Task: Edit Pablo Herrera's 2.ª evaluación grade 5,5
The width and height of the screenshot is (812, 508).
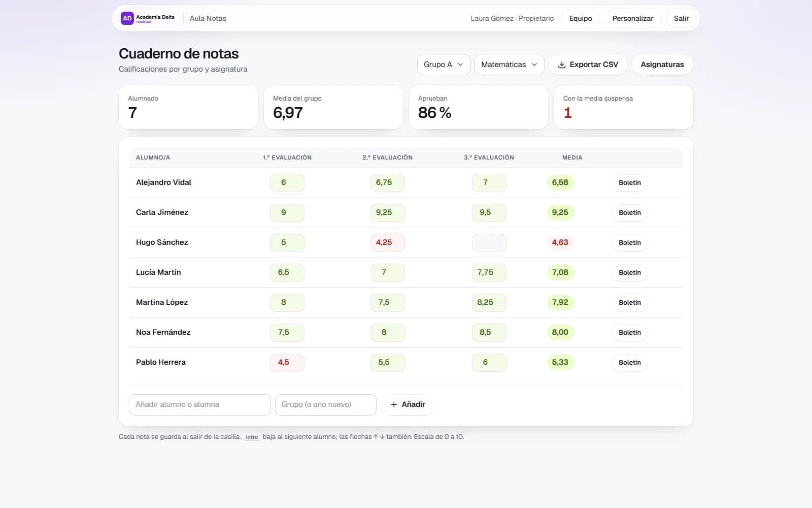Action: pos(388,363)
